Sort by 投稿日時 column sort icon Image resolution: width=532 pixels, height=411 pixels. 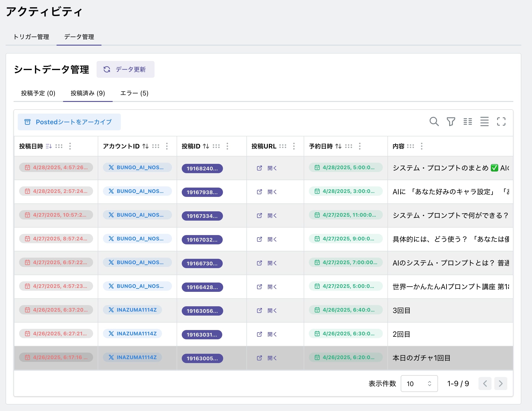49,146
